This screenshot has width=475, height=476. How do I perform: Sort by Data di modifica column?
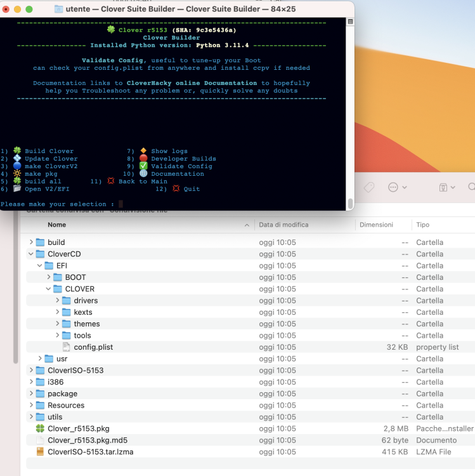[x=283, y=225]
